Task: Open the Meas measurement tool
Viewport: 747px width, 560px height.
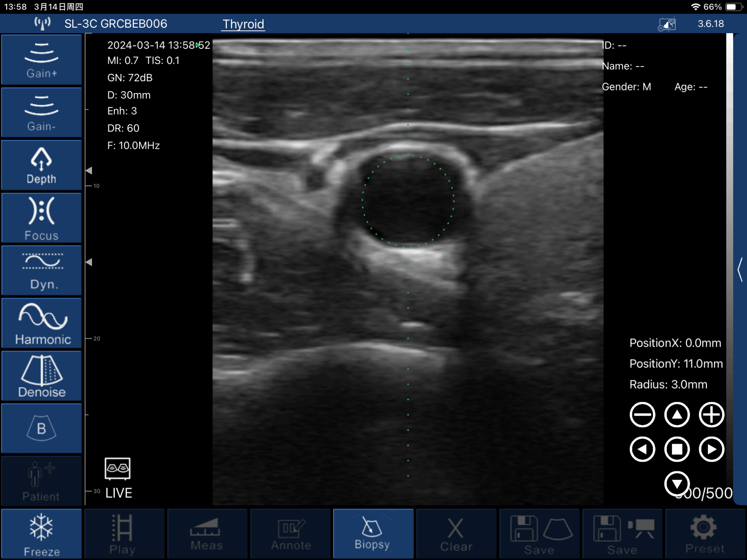Action: tap(206, 534)
